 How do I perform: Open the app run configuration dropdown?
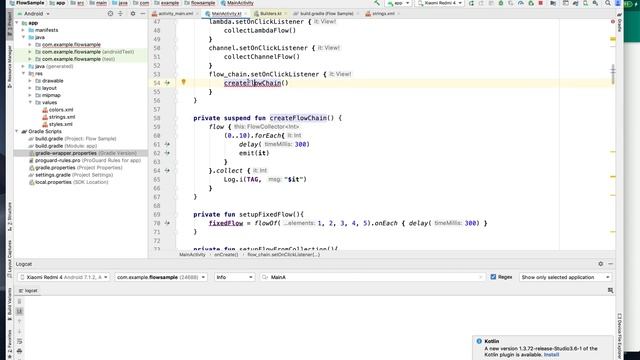tap(399, 3)
